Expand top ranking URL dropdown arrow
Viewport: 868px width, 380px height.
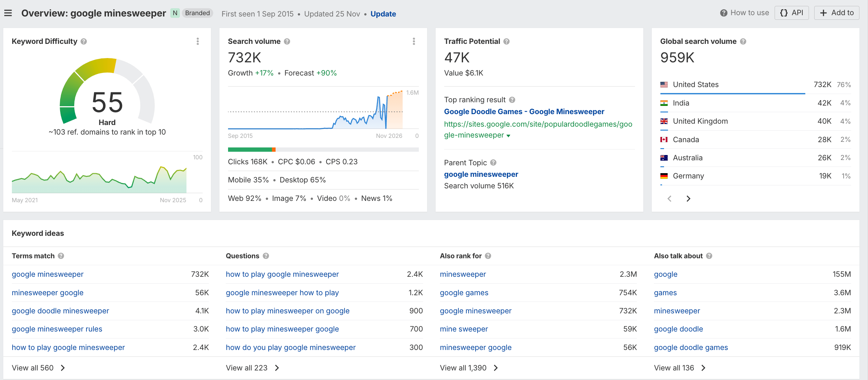pyautogui.click(x=508, y=136)
